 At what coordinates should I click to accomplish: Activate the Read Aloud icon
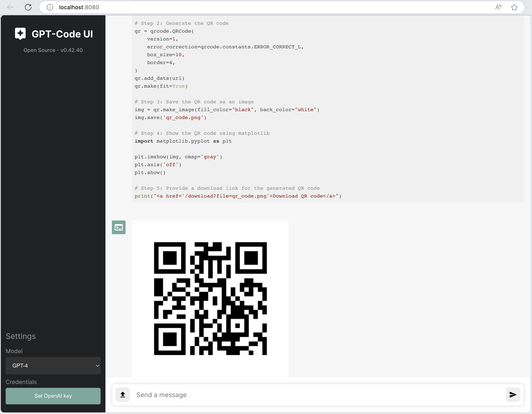pyautogui.click(x=498, y=7)
